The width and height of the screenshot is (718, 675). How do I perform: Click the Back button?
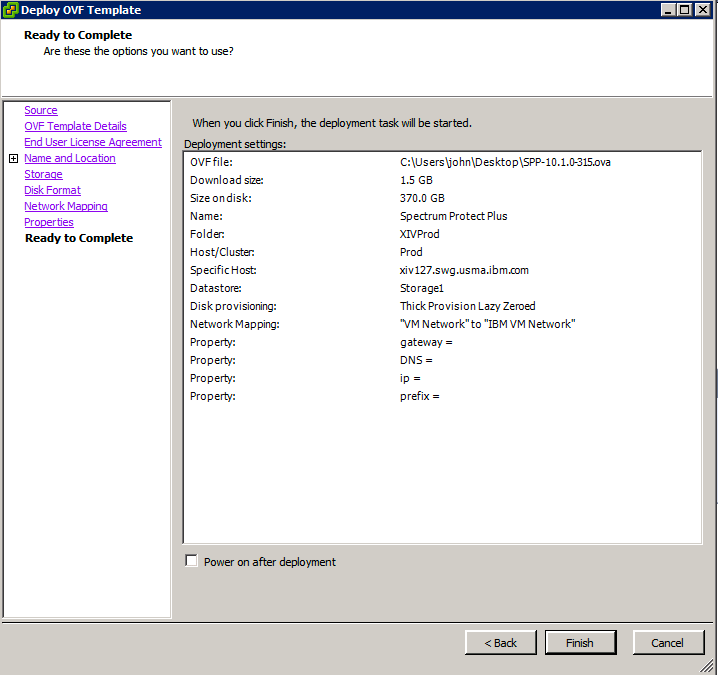[500, 642]
